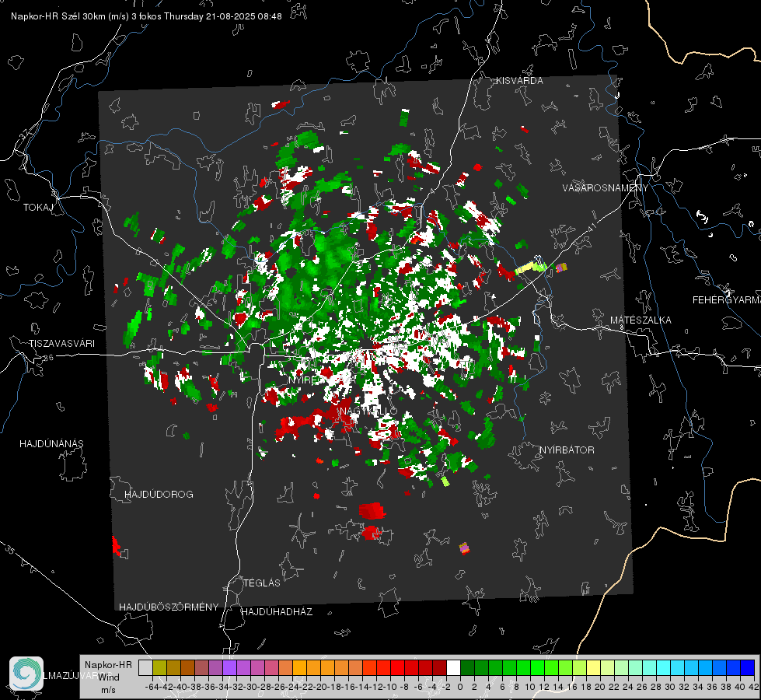Viewport: 761px width, 700px height.
Task: Click the 42 value at legend end
Action: [x=753, y=687]
